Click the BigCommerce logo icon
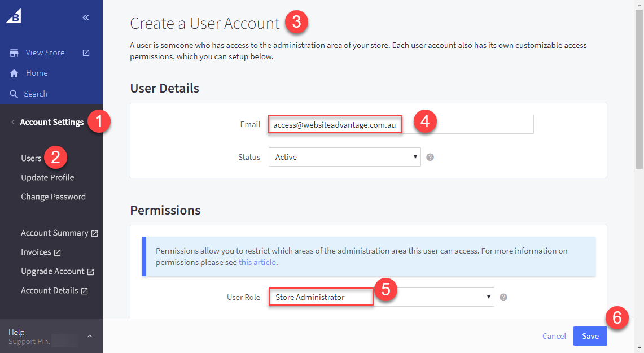Screen dimensions: 644x353 point(14,17)
